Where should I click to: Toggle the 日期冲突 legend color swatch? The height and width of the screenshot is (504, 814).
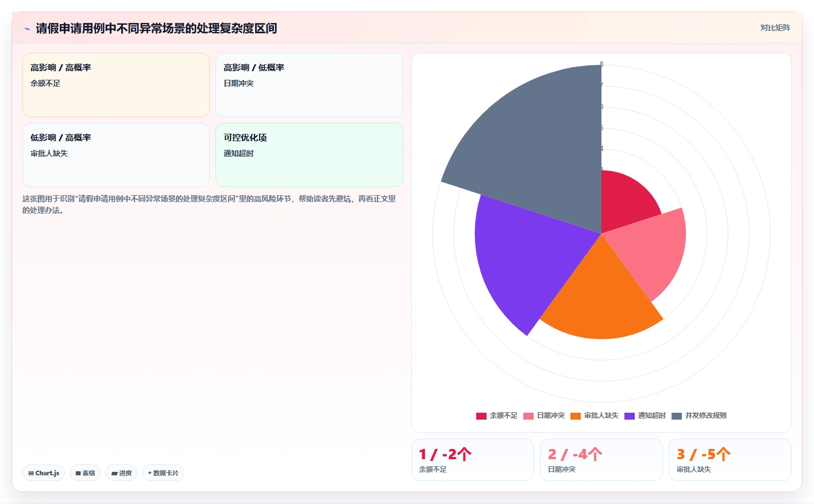(528, 416)
